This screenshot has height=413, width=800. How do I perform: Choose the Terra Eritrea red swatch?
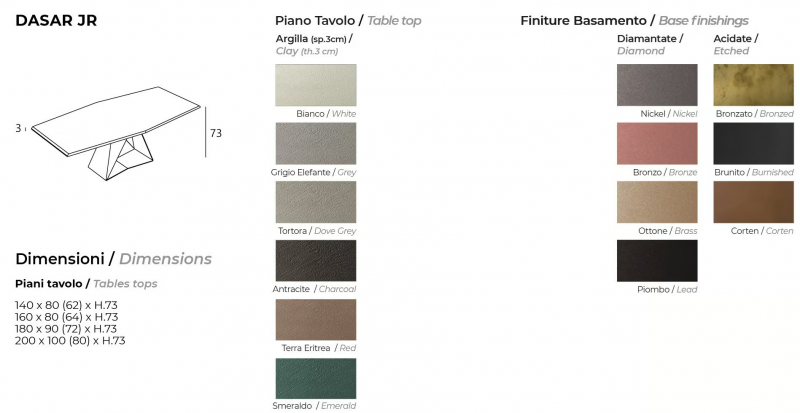pyautogui.click(x=316, y=320)
